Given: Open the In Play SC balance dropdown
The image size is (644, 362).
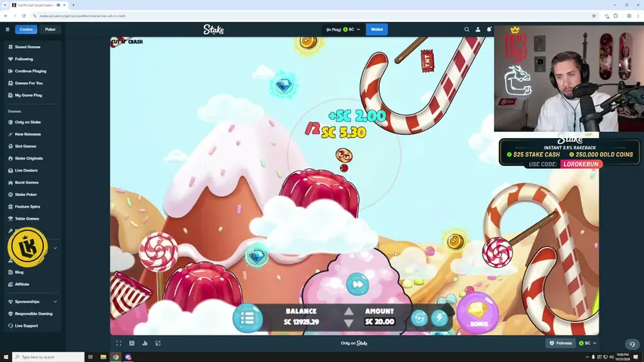Looking at the screenshot, I should (344, 29).
